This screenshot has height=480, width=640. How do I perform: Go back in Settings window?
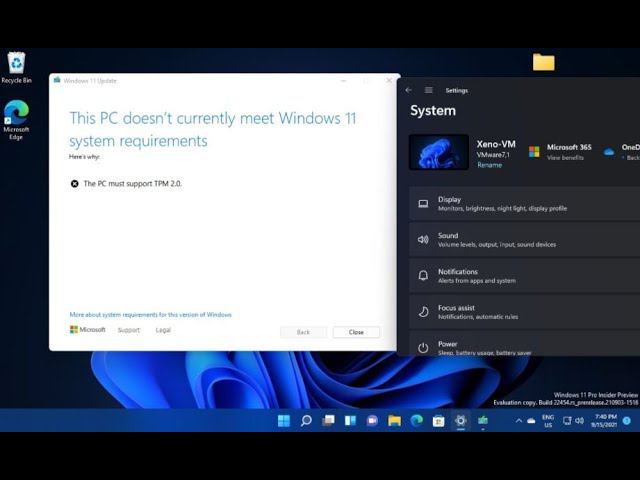point(409,90)
